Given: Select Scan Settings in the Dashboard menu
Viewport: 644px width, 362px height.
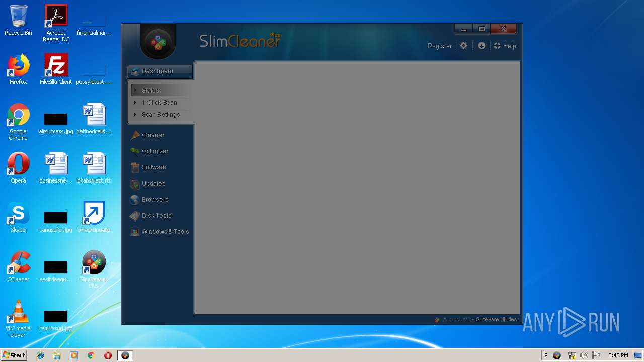Looking at the screenshot, I should (160, 115).
